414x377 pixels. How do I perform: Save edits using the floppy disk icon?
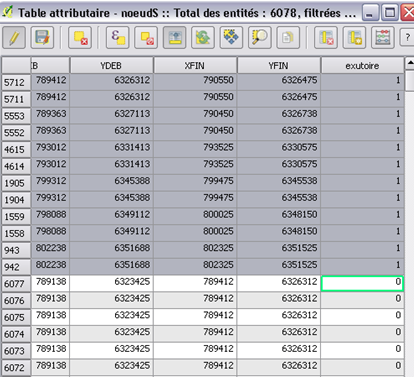click(42, 37)
